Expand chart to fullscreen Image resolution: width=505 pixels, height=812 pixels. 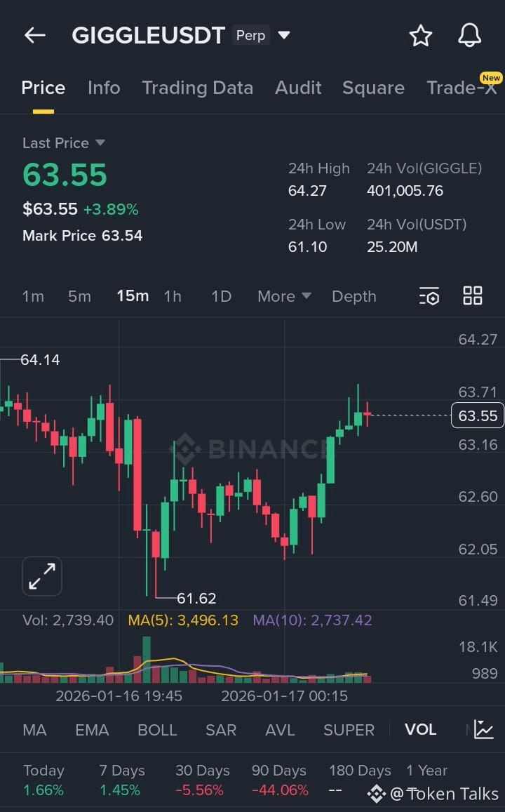click(42, 576)
